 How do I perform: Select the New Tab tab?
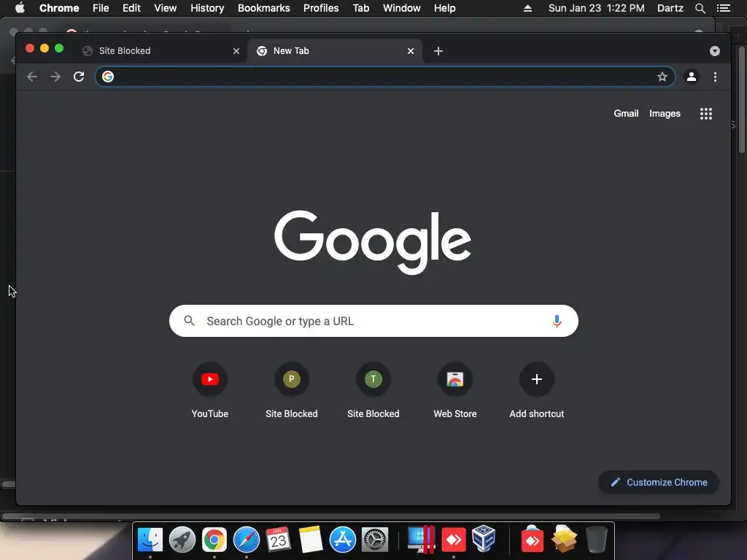pos(333,51)
